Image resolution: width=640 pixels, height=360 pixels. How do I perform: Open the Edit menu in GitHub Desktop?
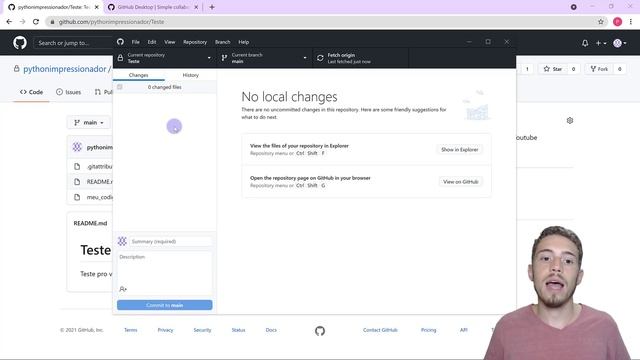click(152, 42)
